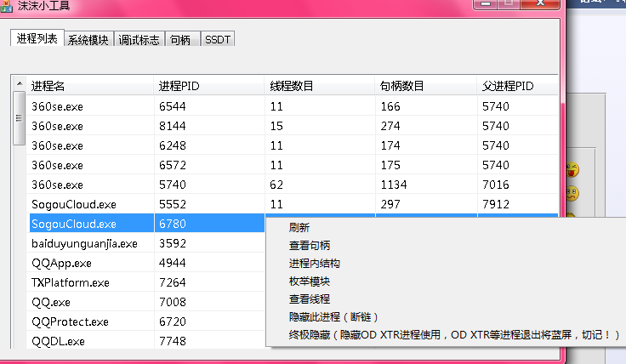Select the baiduyunguanjia.exe process row
The image size is (626, 364).
pos(146,243)
